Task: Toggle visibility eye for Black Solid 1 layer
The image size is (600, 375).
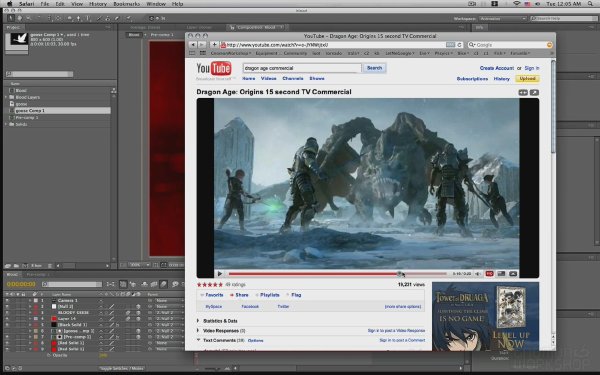Action: coord(7,324)
